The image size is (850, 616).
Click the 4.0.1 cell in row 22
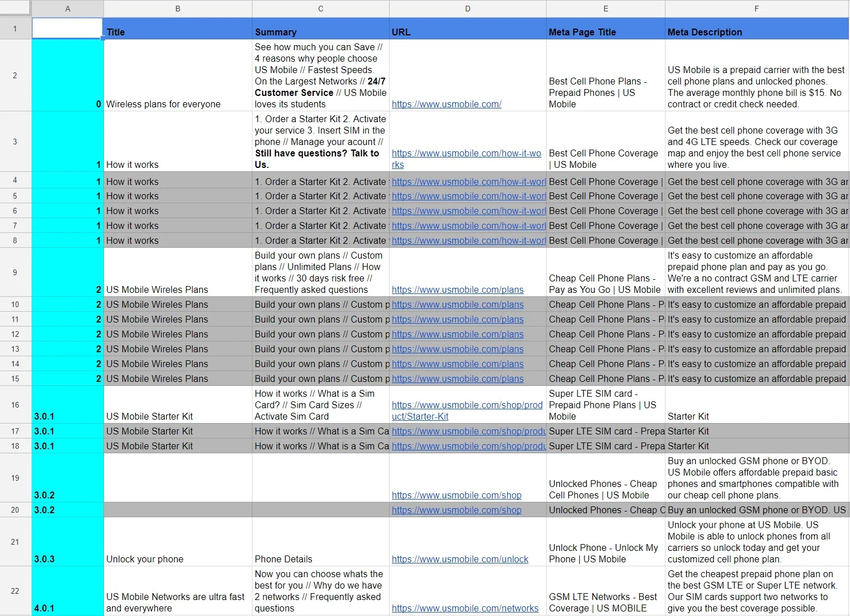click(67, 591)
